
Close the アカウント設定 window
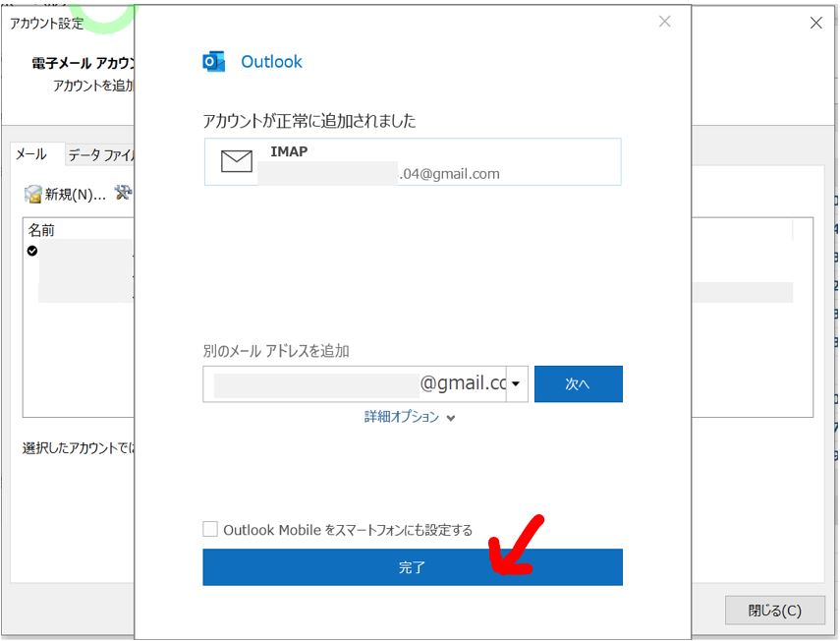pos(815,23)
